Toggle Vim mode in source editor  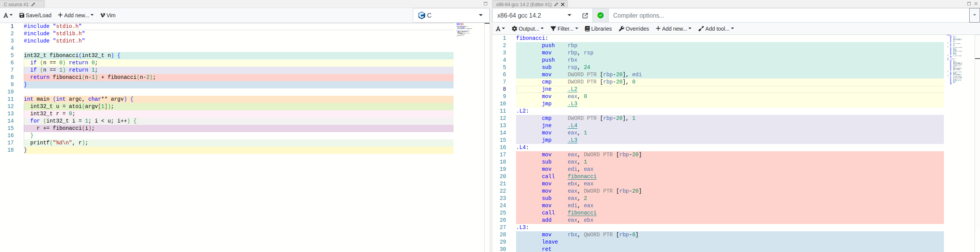point(108,15)
